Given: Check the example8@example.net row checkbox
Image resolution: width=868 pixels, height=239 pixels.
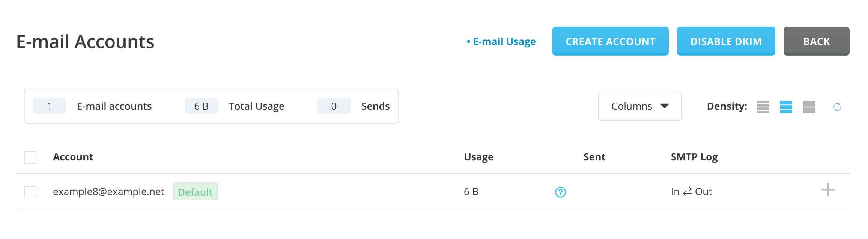Looking at the screenshot, I should tap(30, 192).
